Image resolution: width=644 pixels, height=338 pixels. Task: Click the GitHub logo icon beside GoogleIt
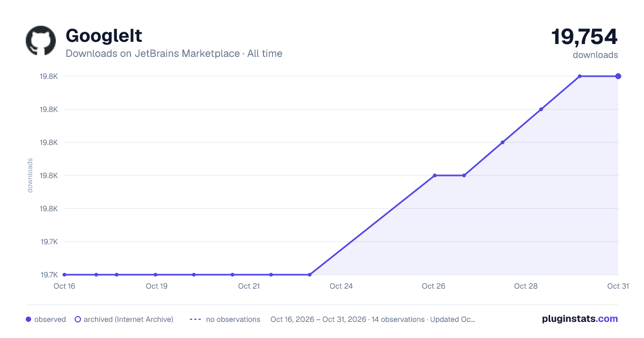(x=41, y=41)
